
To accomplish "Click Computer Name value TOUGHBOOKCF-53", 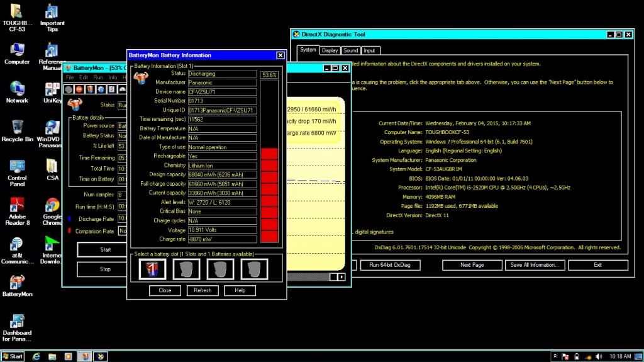I will (x=447, y=132).
